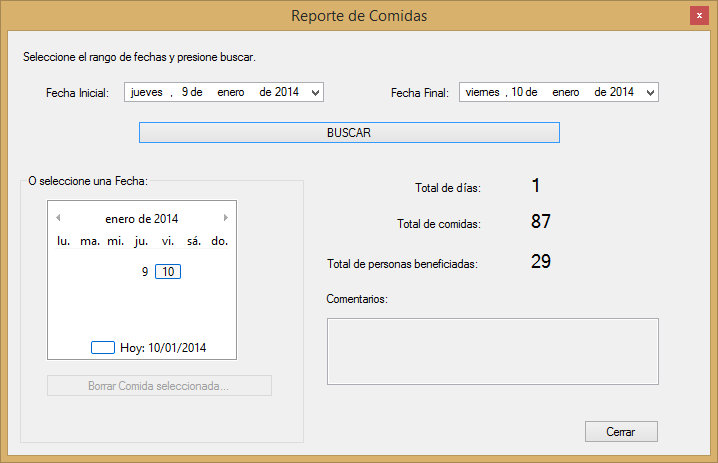Select day 10 in the calendar
The width and height of the screenshot is (718, 463).
click(168, 272)
